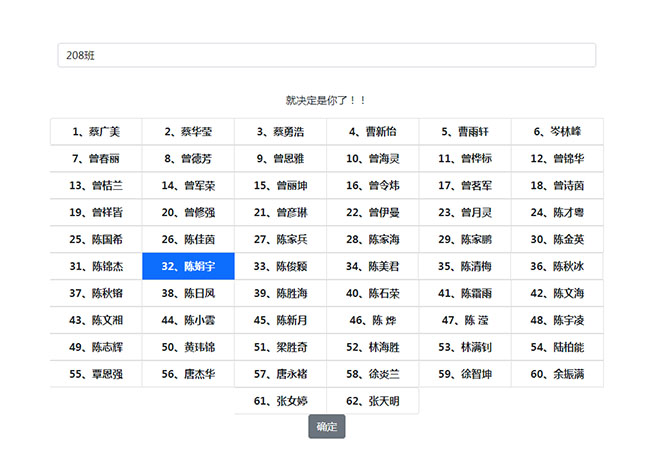The width and height of the screenshot is (650, 472).
Task: Select the highlighted student number 32 cell
Action: (188, 266)
